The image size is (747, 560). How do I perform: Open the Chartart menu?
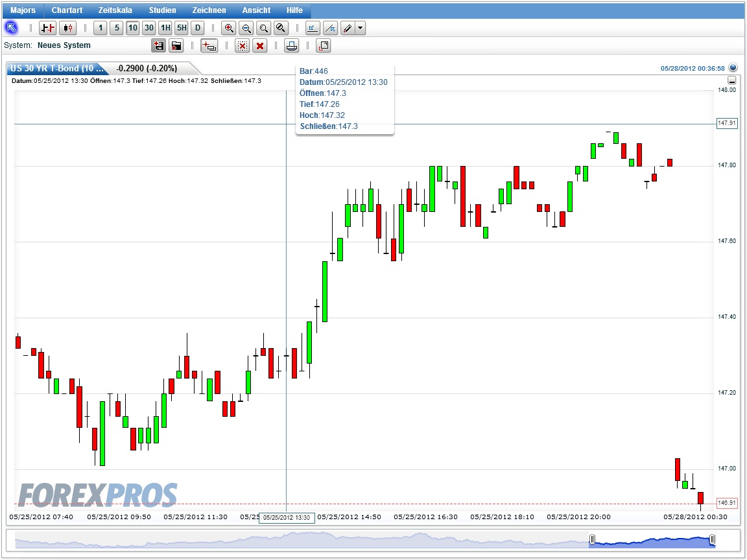[67, 10]
